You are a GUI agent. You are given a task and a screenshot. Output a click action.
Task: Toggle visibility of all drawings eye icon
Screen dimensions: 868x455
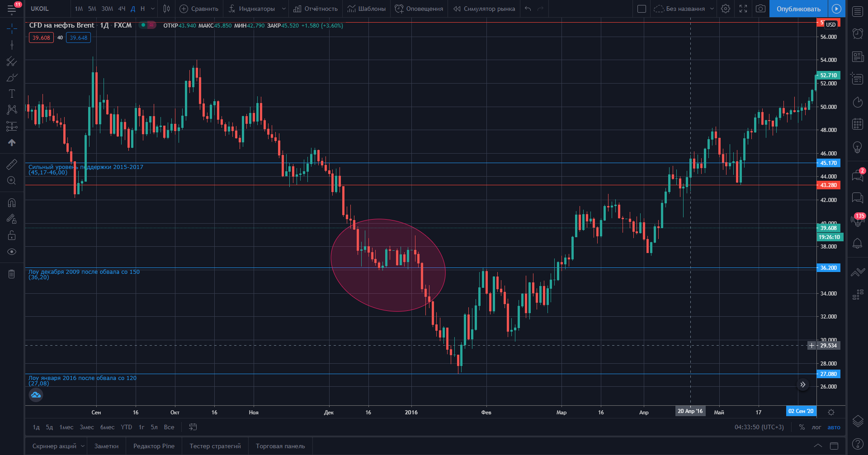pyautogui.click(x=12, y=252)
